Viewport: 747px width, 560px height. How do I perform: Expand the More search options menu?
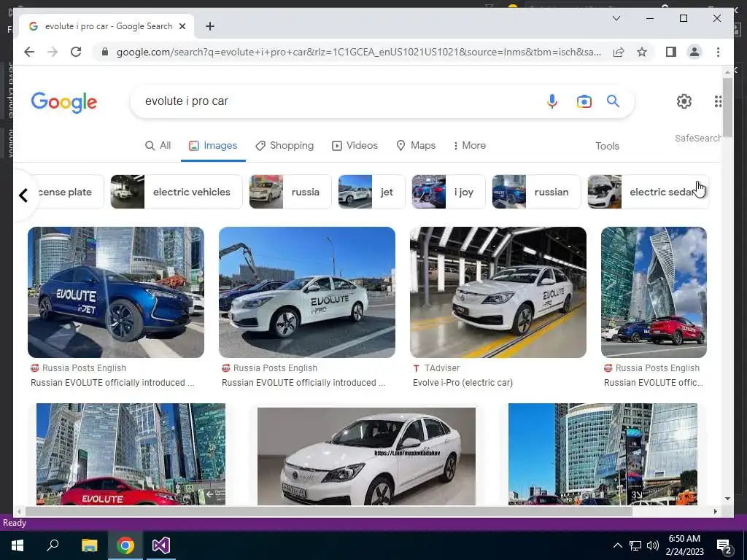tap(470, 145)
